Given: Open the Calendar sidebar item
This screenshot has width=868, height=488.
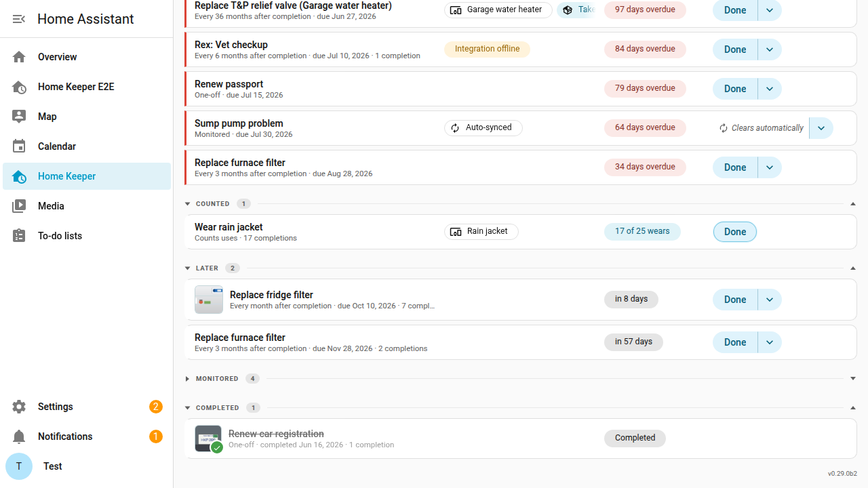Looking at the screenshot, I should (87, 146).
